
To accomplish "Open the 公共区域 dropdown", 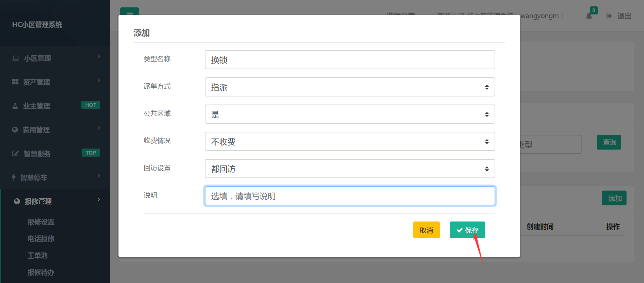I will 350,114.
